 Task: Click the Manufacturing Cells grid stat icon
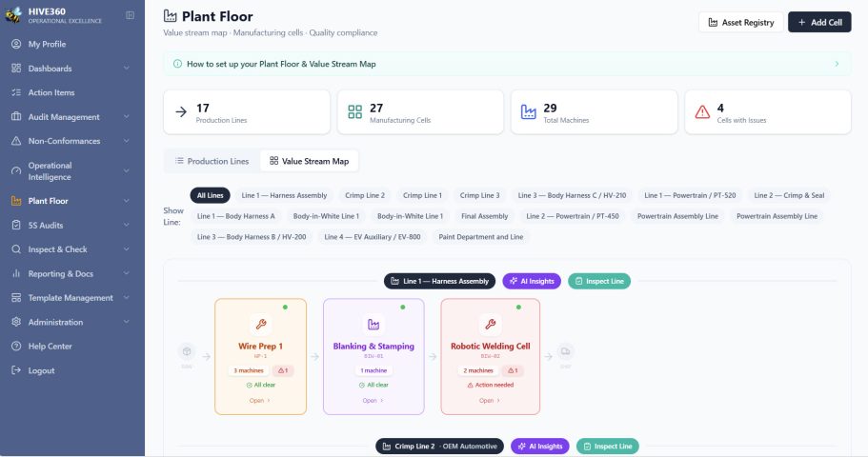[x=354, y=111]
